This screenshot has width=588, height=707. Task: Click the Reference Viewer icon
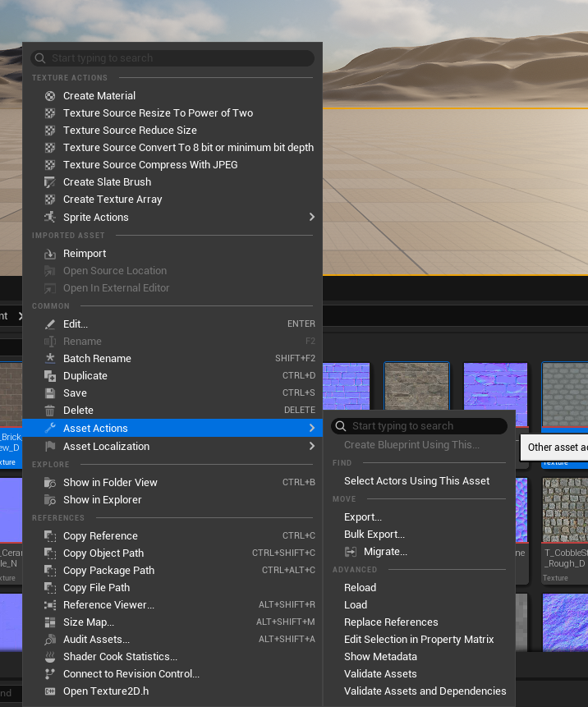[x=50, y=605]
